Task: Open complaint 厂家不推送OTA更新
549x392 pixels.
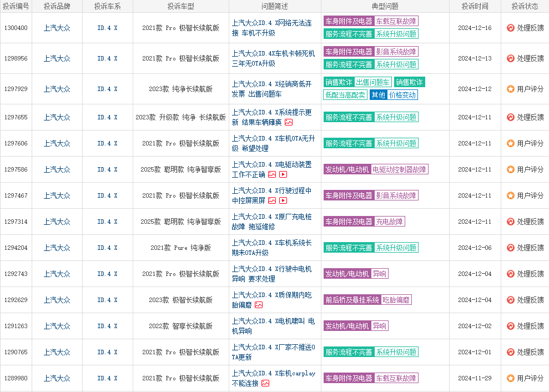Action: pos(273,352)
